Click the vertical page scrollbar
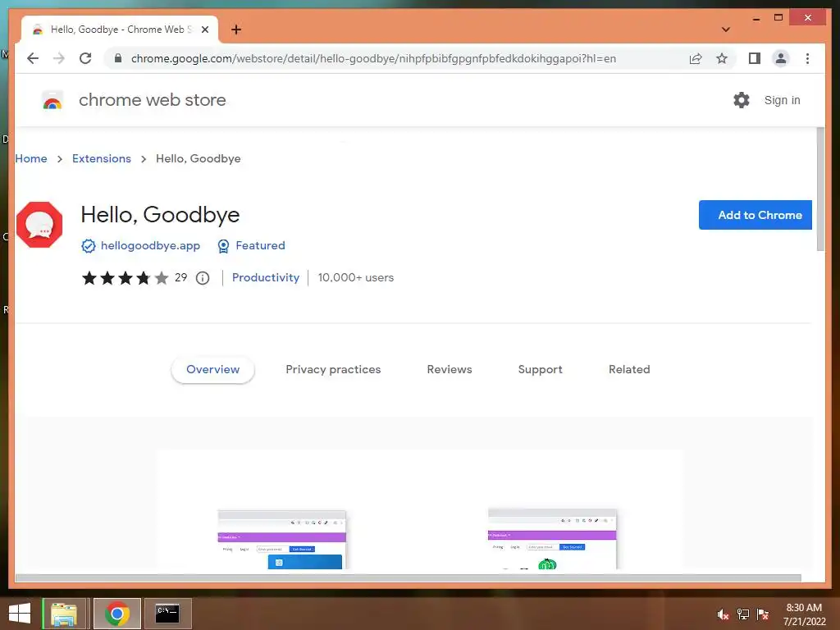 (x=820, y=189)
